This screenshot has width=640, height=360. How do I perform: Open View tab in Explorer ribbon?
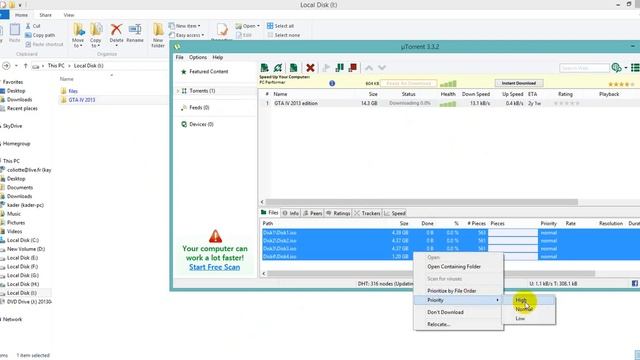coord(69,15)
